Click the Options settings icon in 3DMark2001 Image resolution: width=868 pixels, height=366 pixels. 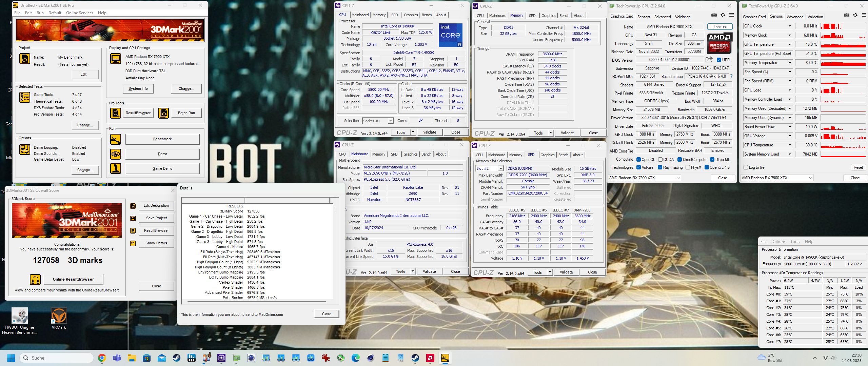tap(25, 149)
